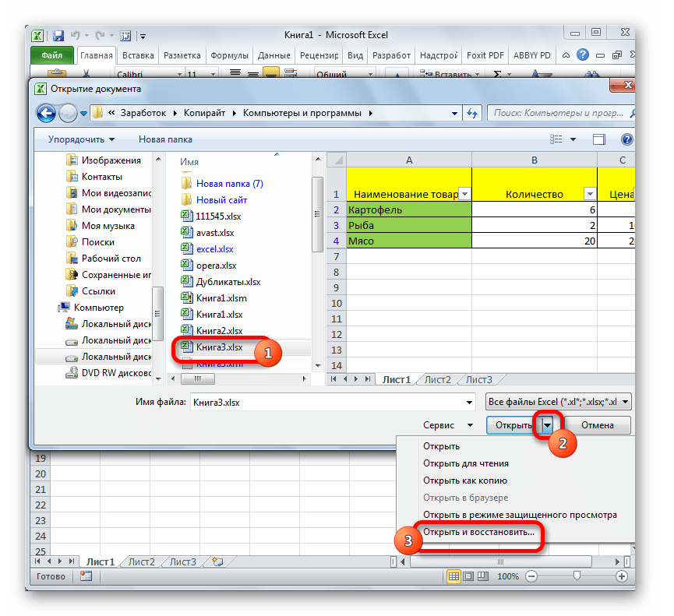Select the file Книга3.xlsx in file list
674x616 pixels.
(x=212, y=347)
